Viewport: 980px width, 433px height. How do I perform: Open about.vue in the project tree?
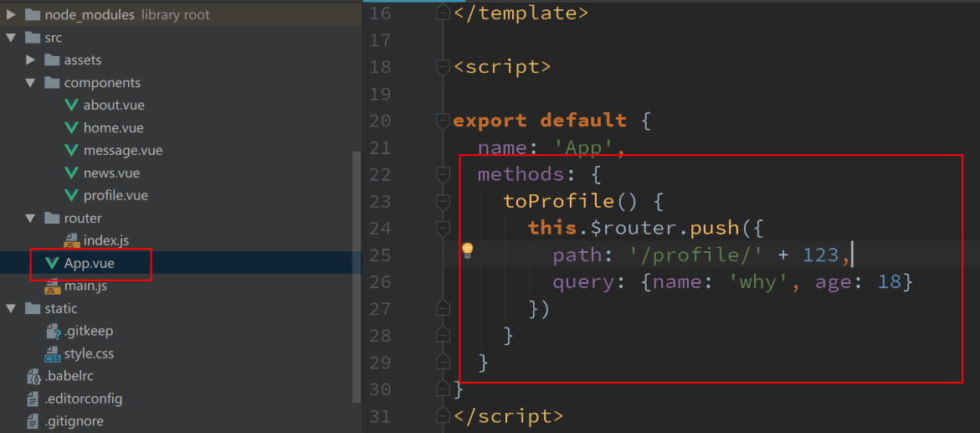pos(114,106)
